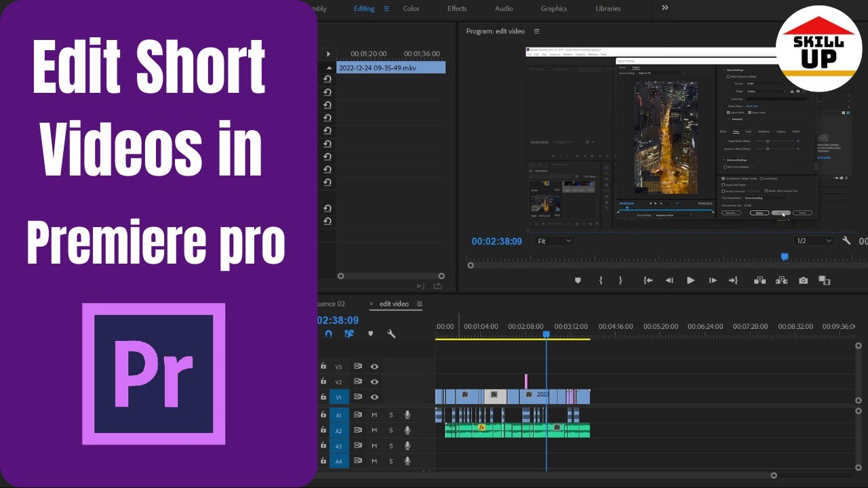Toggle timeline snap magnet icon
Image resolution: width=868 pixels, height=488 pixels.
pyautogui.click(x=329, y=333)
